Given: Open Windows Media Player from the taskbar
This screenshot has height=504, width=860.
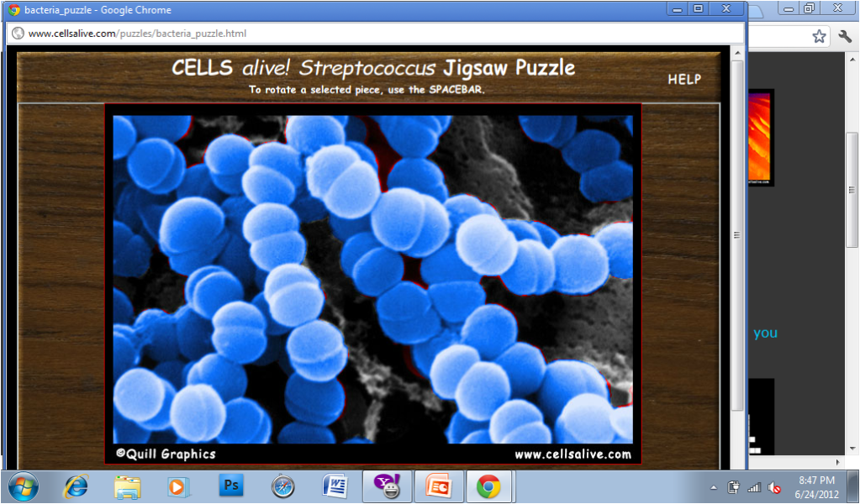Looking at the screenshot, I should 178,486.
